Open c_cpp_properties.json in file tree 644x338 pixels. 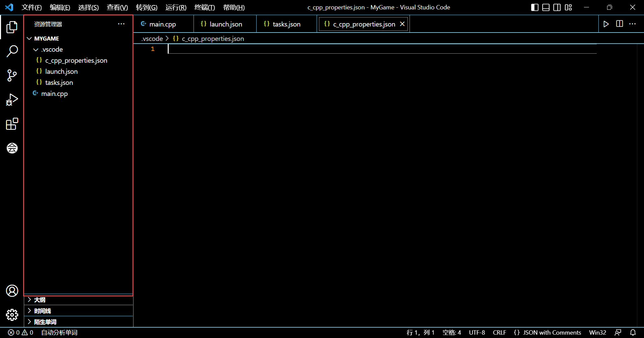click(x=78, y=61)
